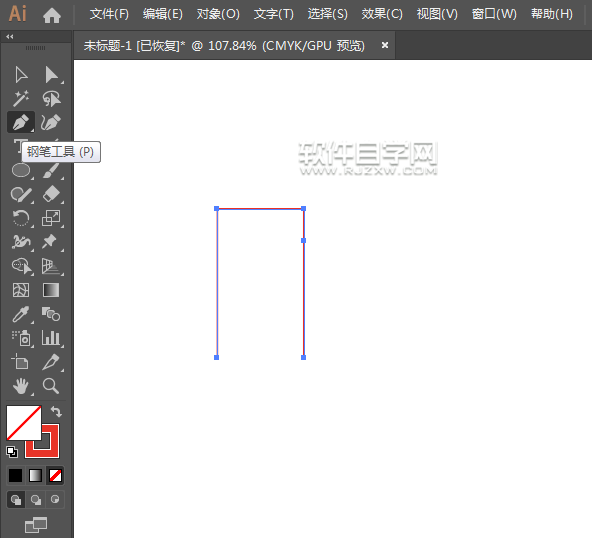Open the 文件(F) menu
Image resolution: width=592 pixels, height=538 pixels.
pyautogui.click(x=109, y=14)
